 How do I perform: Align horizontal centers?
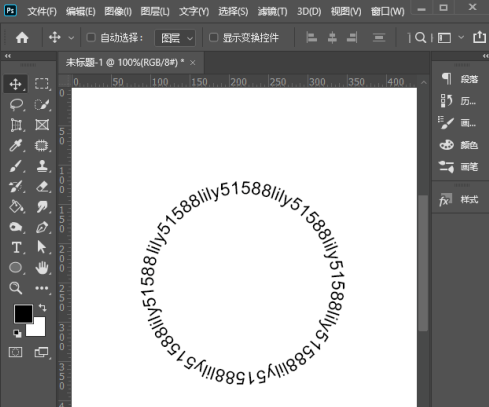coord(332,38)
